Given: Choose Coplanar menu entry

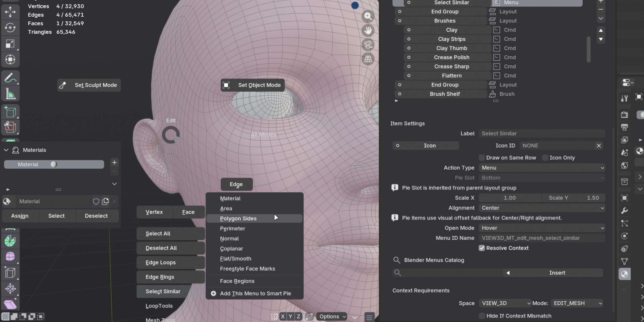Looking at the screenshot, I should [x=254, y=249].
